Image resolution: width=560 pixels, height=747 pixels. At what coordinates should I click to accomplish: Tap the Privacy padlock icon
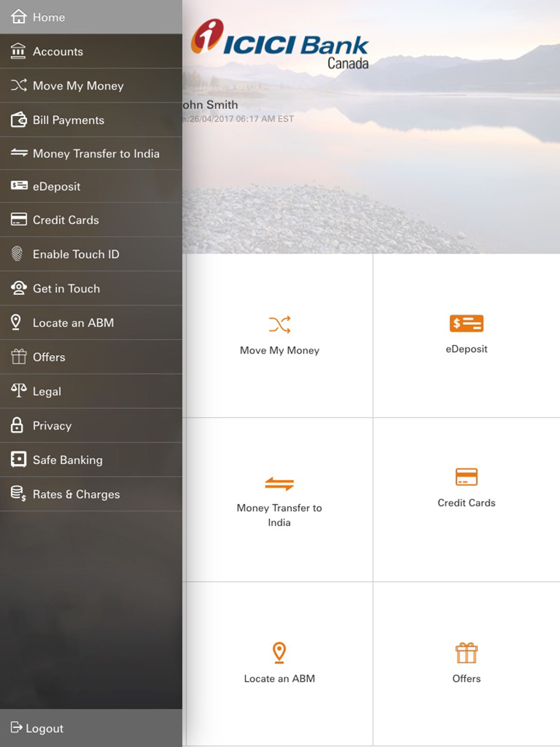tap(17, 425)
